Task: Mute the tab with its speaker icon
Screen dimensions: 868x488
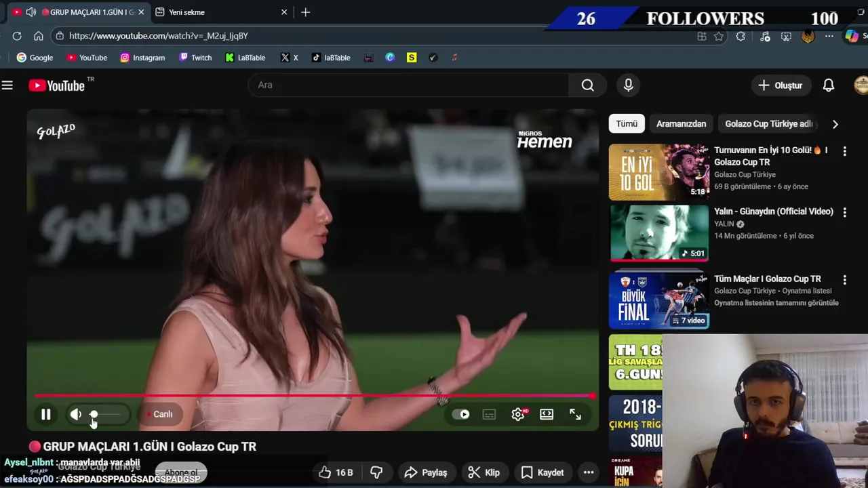Action: (x=31, y=12)
